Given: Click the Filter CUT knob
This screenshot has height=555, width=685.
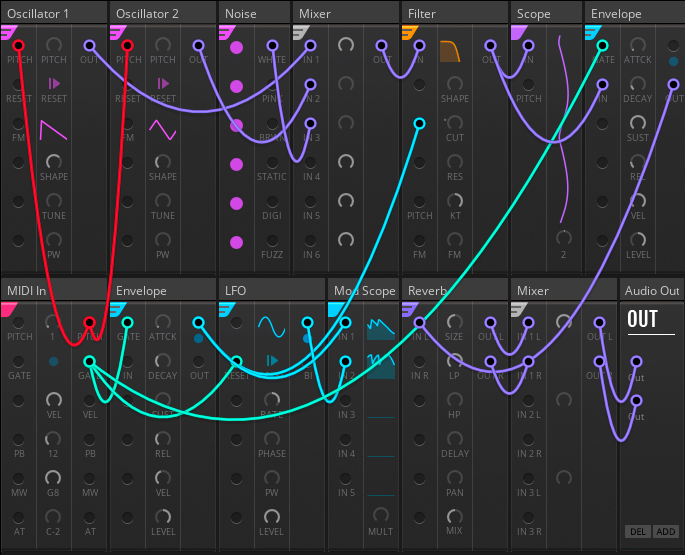Looking at the screenshot, I should (x=455, y=123).
